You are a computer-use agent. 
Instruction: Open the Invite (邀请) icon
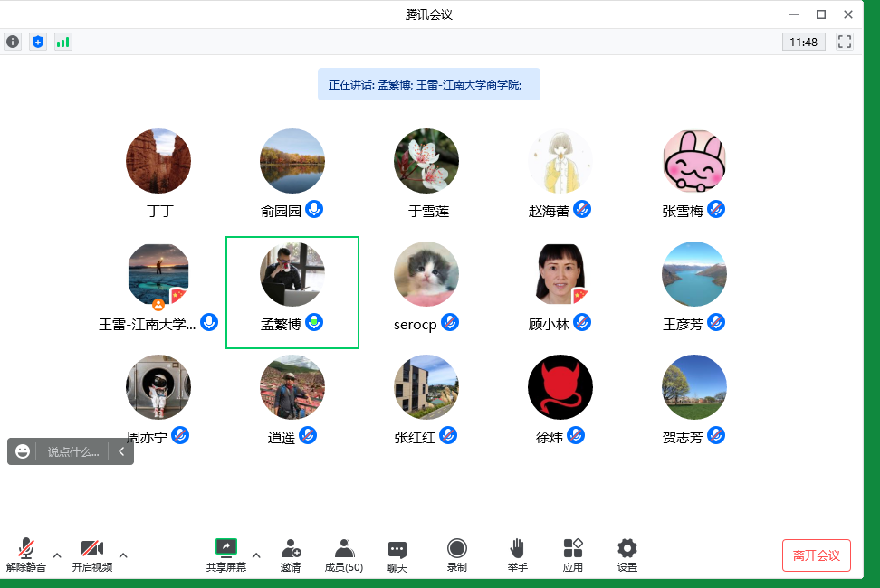point(291,555)
